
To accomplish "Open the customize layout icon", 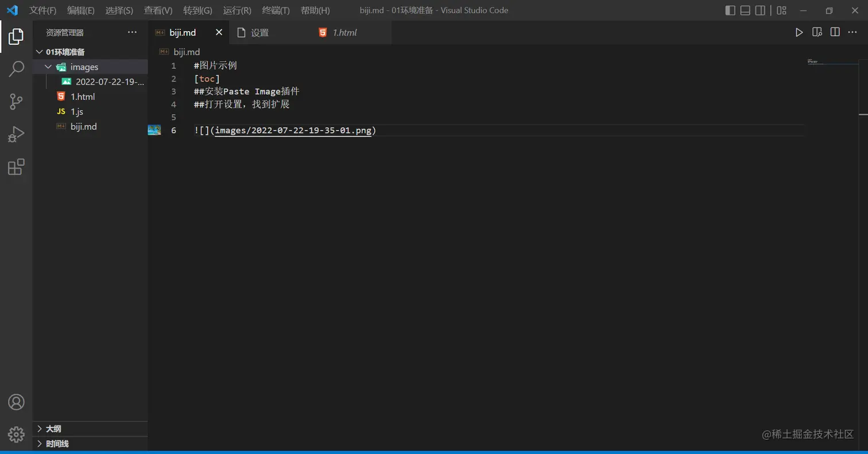I will pos(781,10).
